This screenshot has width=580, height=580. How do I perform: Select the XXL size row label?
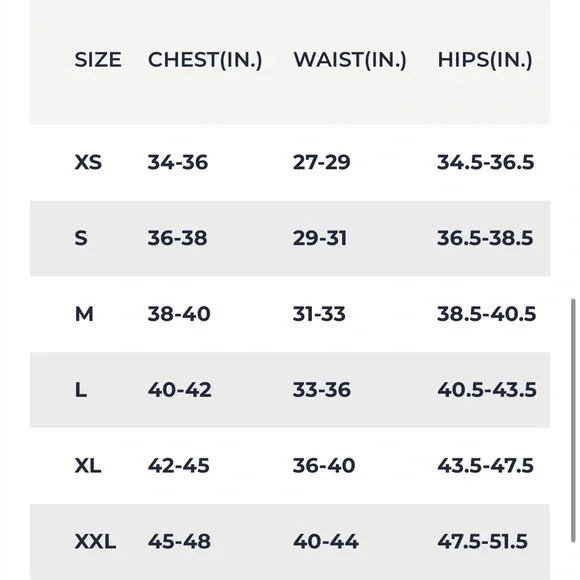[95, 542]
